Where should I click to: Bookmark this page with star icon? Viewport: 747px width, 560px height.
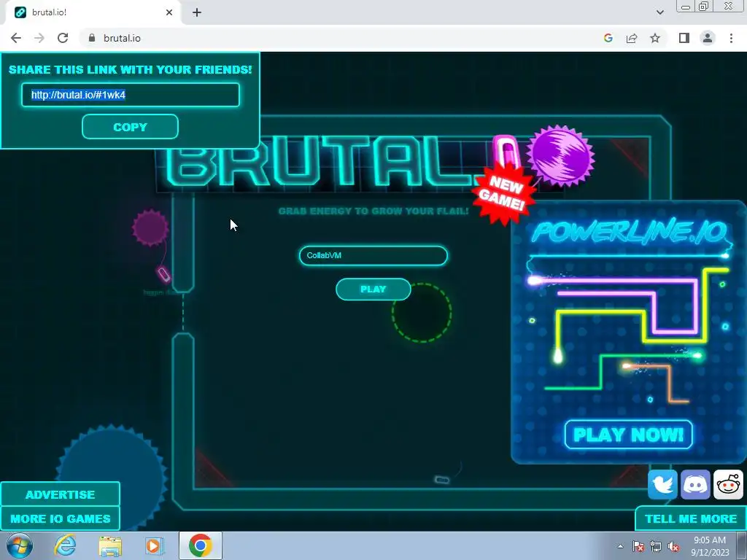655,38
